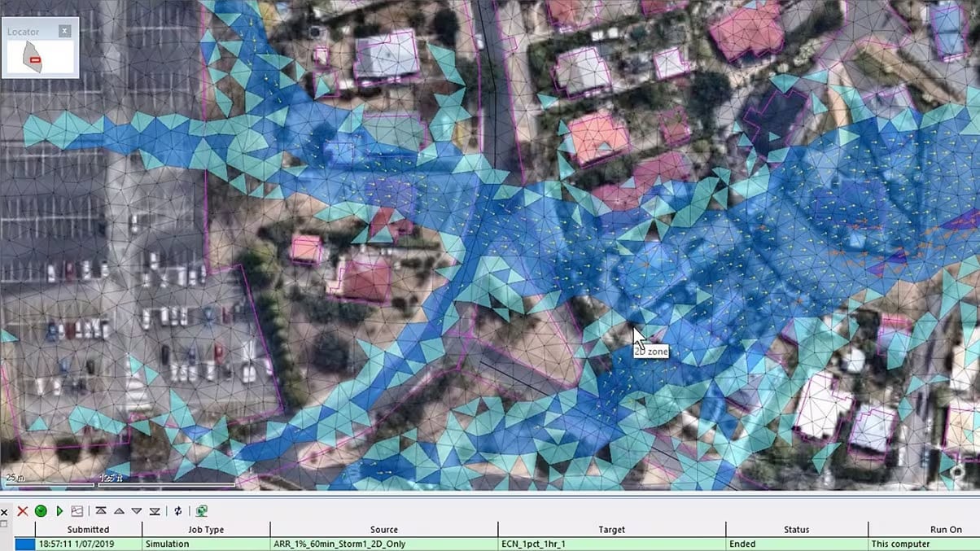Click the green clock schedule icon
980x551 pixels.
pyautogui.click(x=41, y=511)
